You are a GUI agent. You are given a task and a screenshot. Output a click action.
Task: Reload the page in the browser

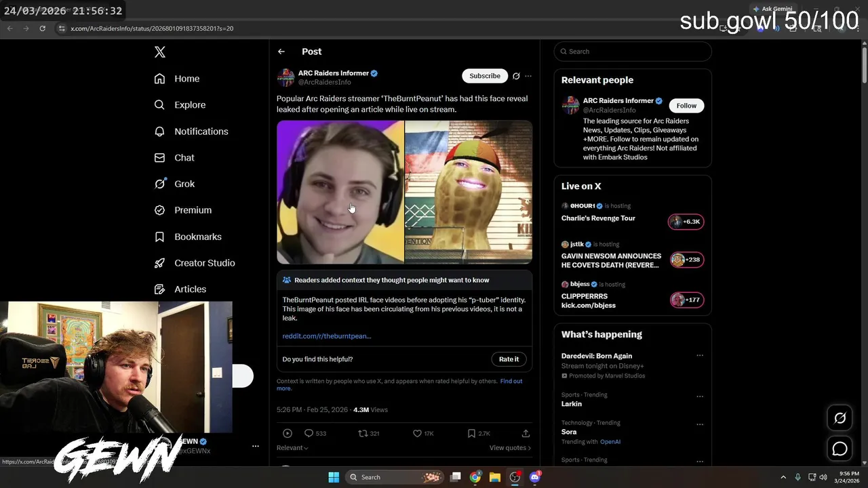pyautogui.click(x=42, y=28)
